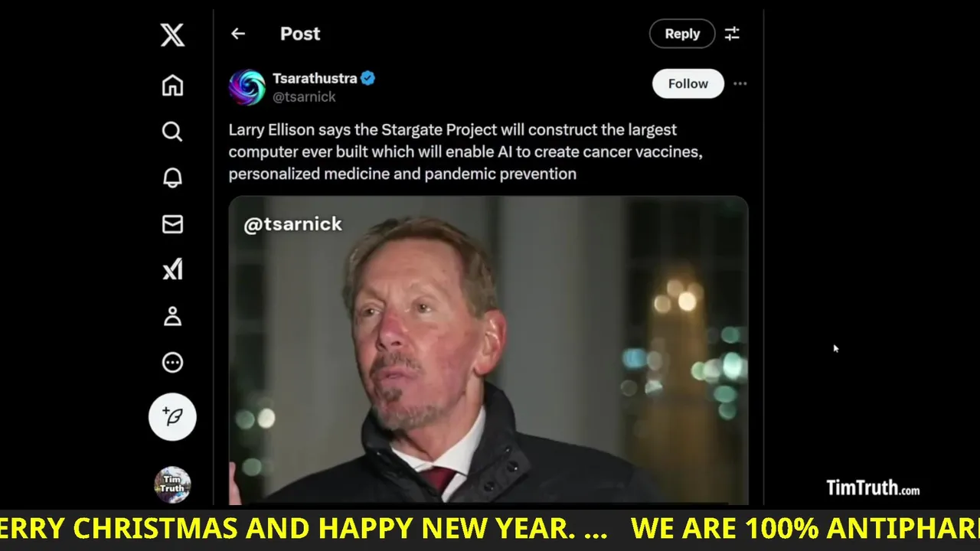
Task: Open Grok icon in sidebar
Action: click(x=172, y=269)
